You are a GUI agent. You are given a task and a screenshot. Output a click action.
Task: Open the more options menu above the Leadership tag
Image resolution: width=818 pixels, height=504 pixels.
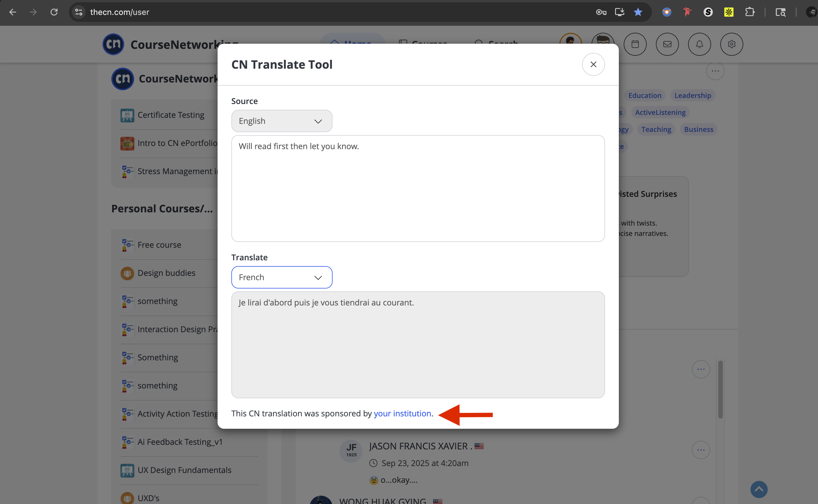click(x=715, y=71)
